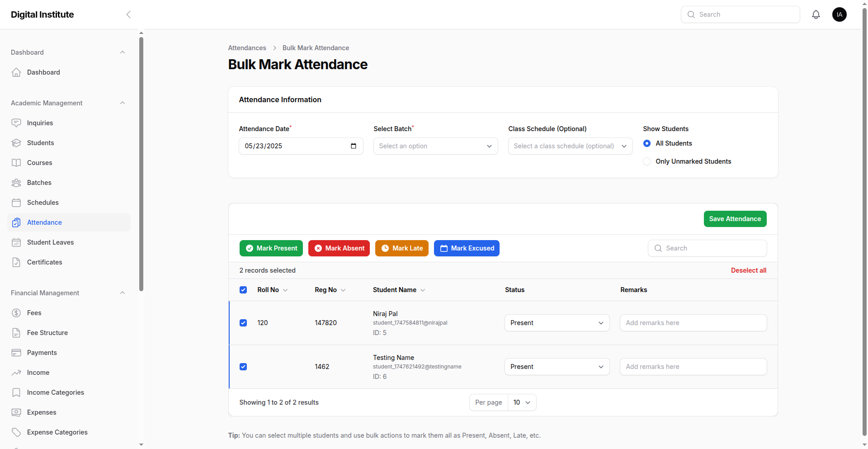Click the Save Attendance button

point(735,219)
